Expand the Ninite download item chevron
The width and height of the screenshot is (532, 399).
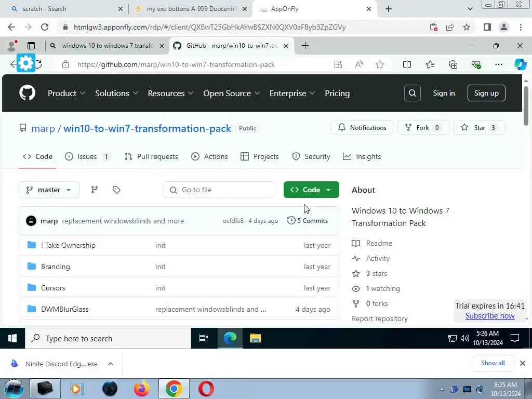[111, 364]
